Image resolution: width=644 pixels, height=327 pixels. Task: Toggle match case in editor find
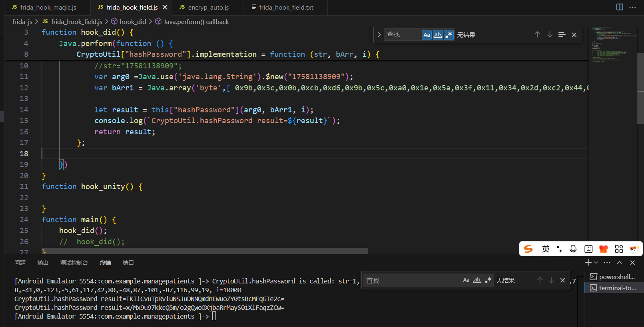(x=427, y=35)
